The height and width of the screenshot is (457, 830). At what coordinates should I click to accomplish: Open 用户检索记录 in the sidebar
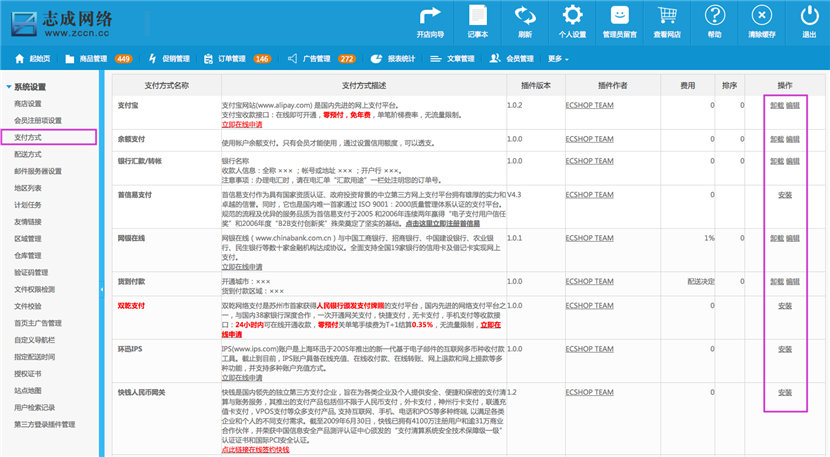point(34,408)
